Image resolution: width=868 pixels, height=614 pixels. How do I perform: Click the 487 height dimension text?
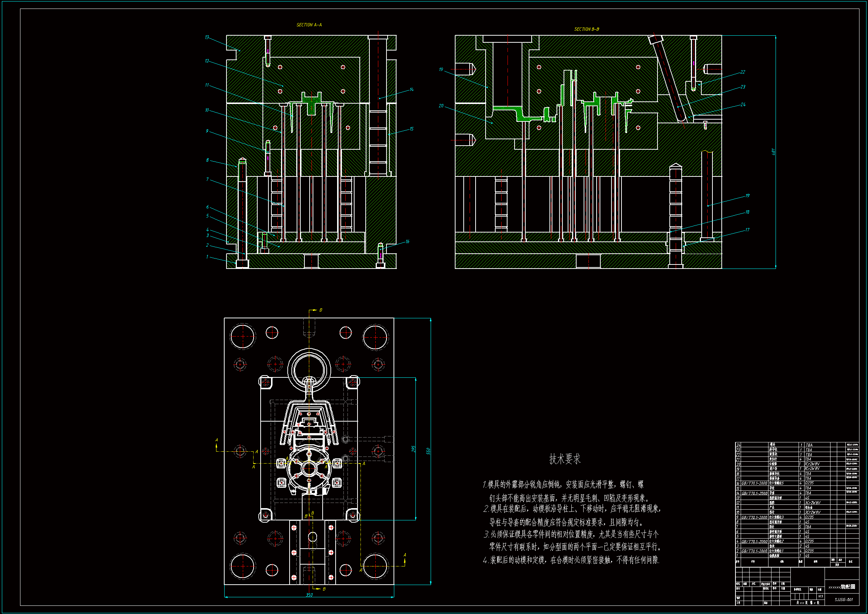tap(773, 152)
